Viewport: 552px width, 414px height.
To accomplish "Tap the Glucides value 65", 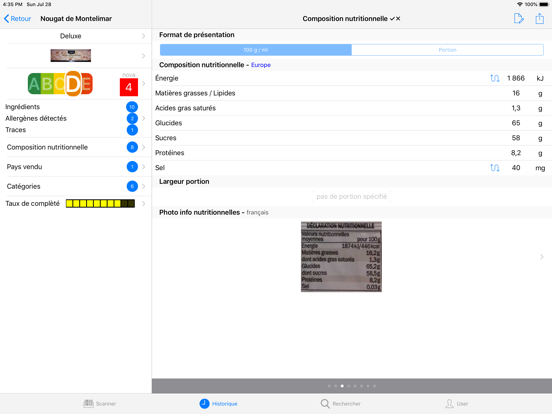I will tap(516, 123).
